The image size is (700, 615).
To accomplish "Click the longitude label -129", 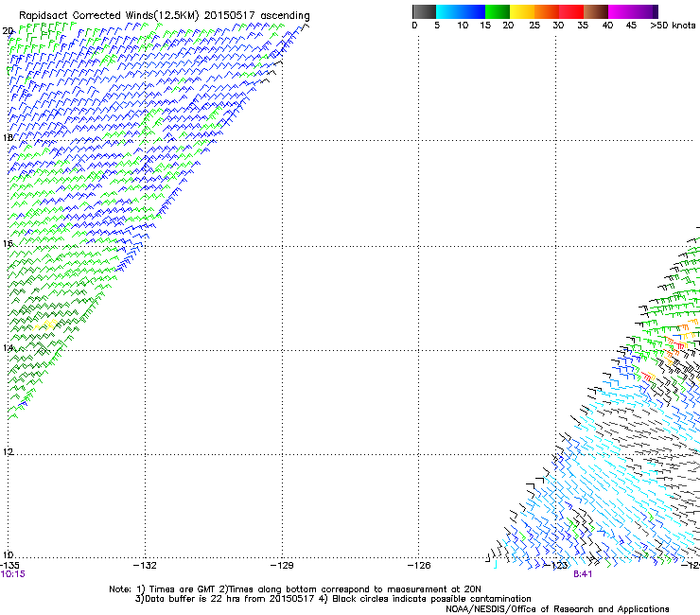I will click(x=282, y=566).
